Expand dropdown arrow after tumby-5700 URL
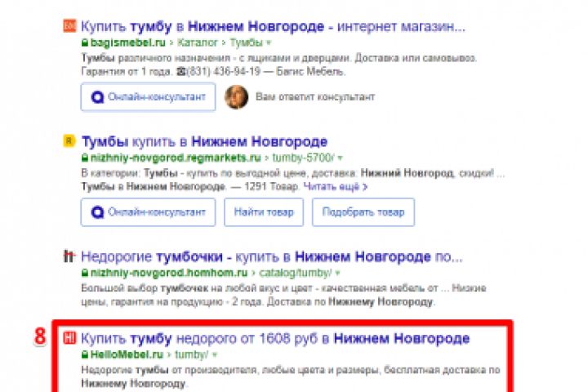 340,158
